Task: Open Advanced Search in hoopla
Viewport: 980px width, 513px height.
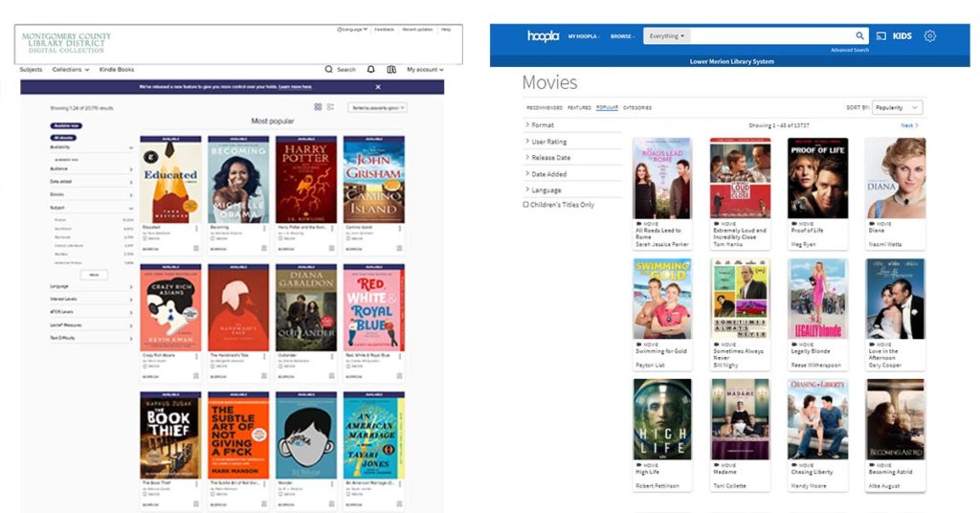Action: click(850, 50)
